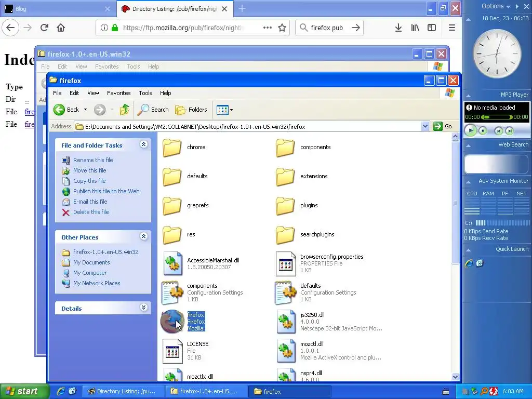Image resolution: width=532 pixels, height=399 pixels.
Task: Open sidebar Options dropdown
Action: [x=496, y=6]
